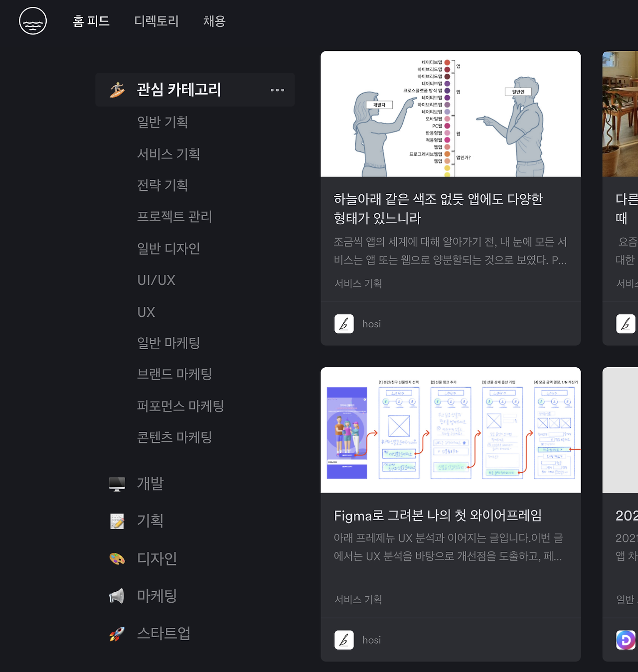This screenshot has height=672, width=638.
Task: Open the app types illustration thumbnail
Action: [x=451, y=114]
